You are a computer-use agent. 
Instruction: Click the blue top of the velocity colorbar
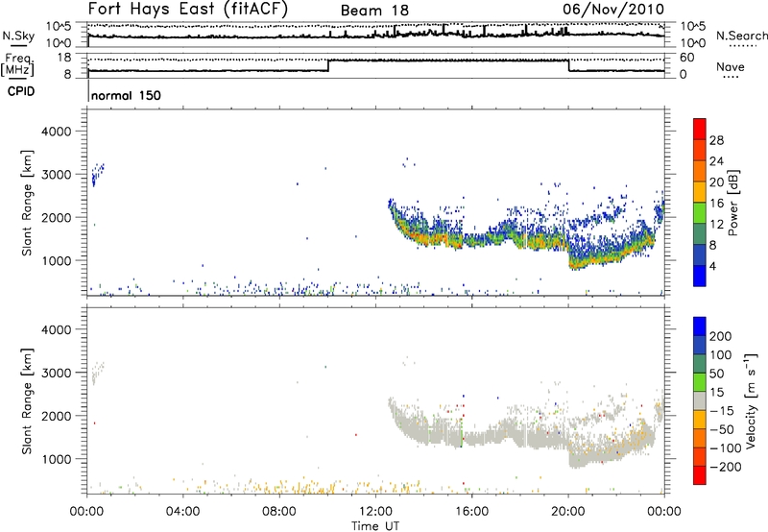[x=700, y=326]
